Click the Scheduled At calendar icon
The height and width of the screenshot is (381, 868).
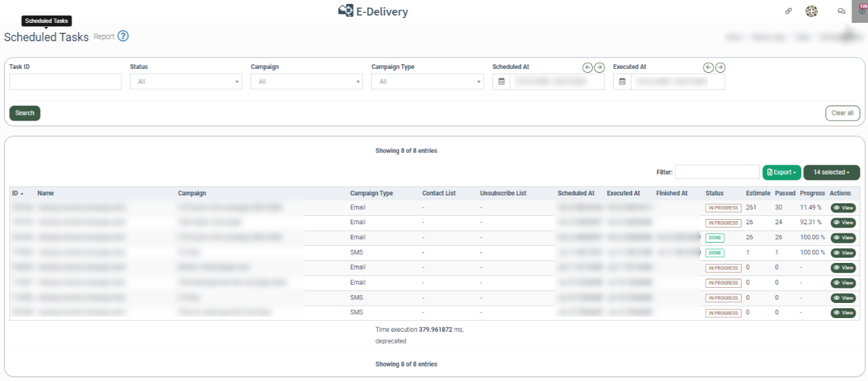pyautogui.click(x=502, y=82)
